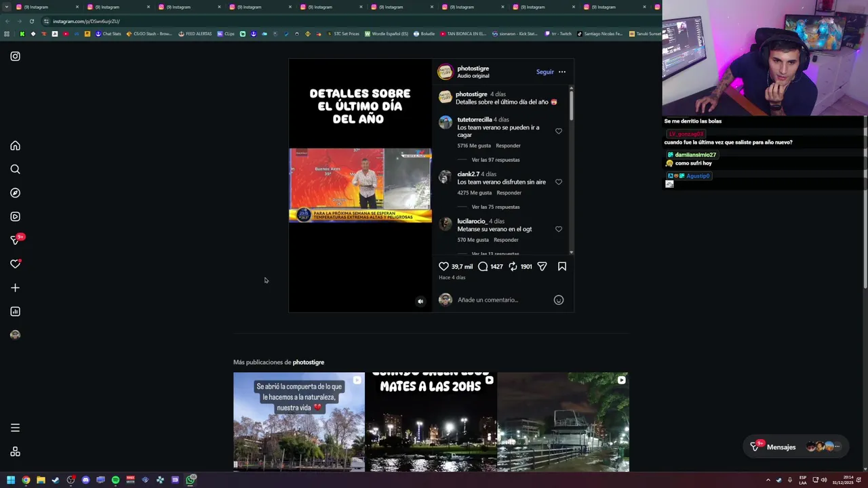Screen dimensions: 868x488
Task: Open WhatsApp from the taskbar
Action: [x=191, y=480]
